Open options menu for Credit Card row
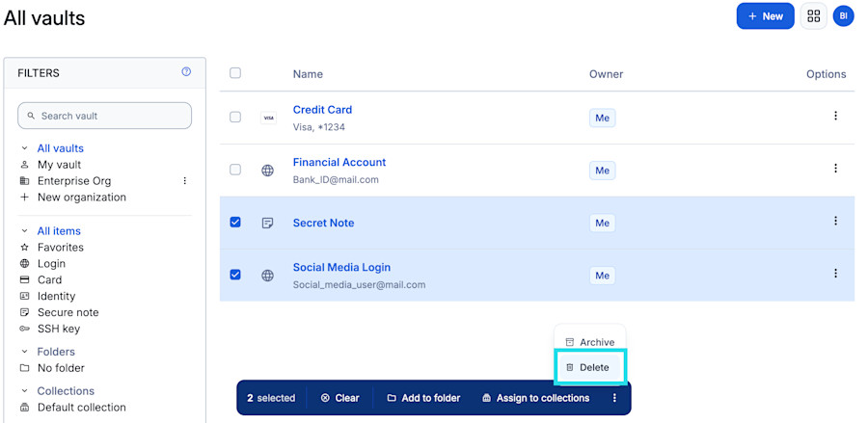Viewport: 868px width, 423px height. point(835,116)
